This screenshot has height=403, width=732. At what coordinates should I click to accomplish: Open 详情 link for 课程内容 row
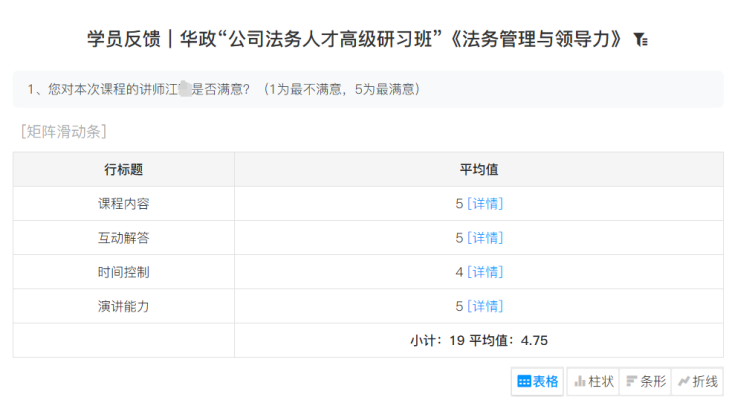tap(485, 204)
